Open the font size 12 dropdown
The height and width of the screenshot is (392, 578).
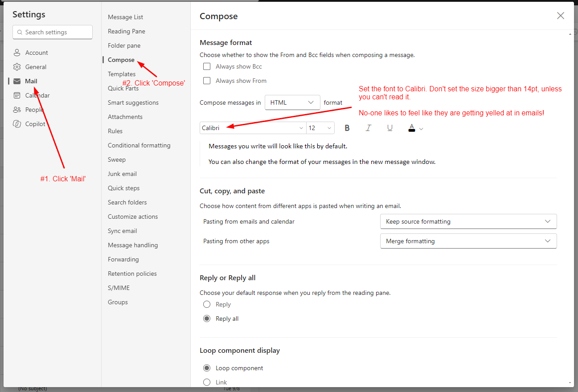pyautogui.click(x=320, y=128)
